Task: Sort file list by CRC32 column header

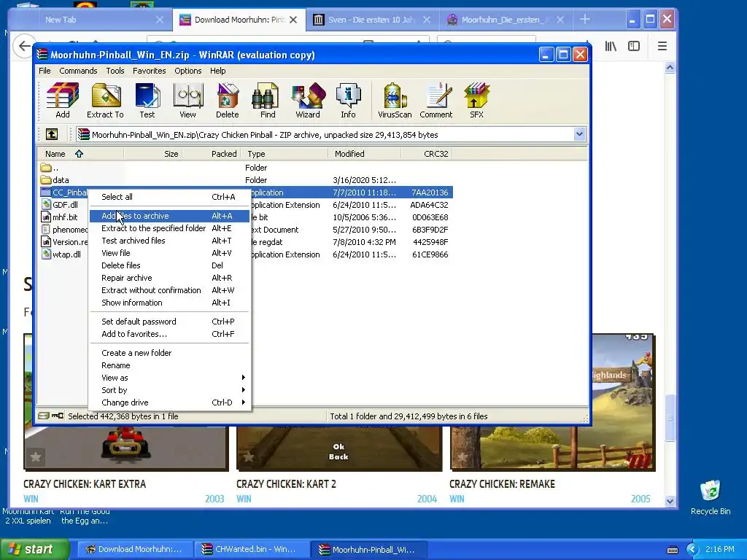Action: 426,154
